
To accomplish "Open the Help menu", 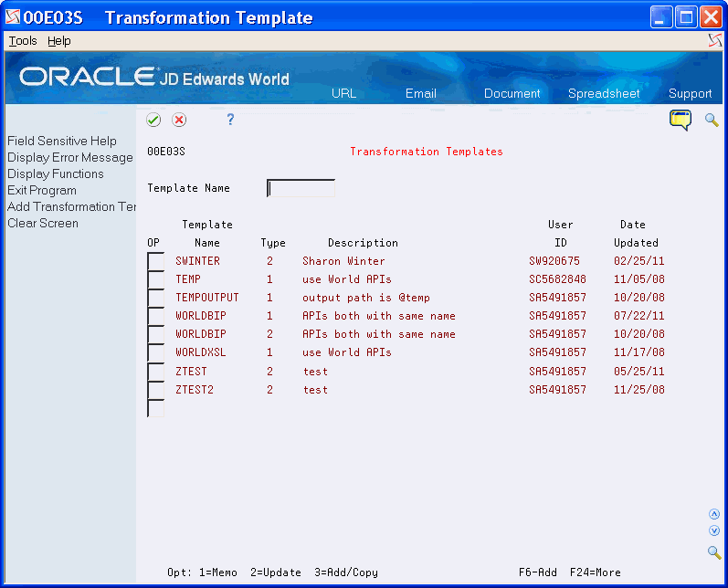I will tap(59, 41).
